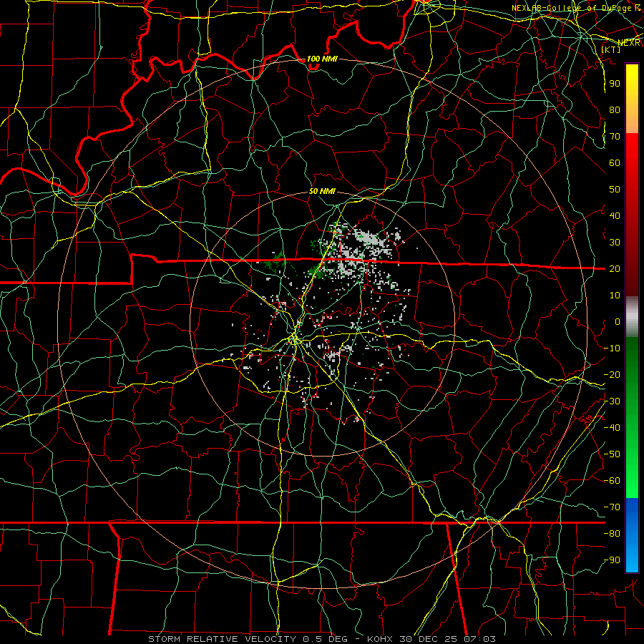Image resolution: width=644 pixels, height=644 pixels.
Task: Click the "-40" scale label
Action: coord(612,428)
